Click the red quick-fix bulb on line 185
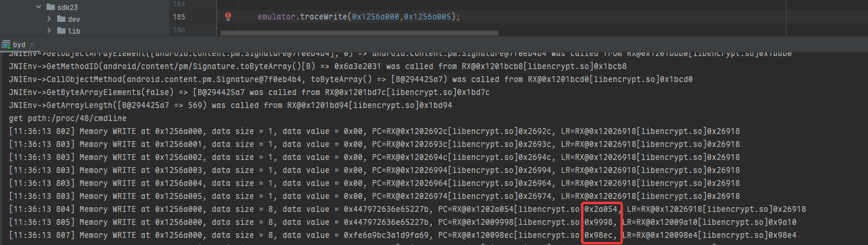The image size is (868, 245). (228, 17)
